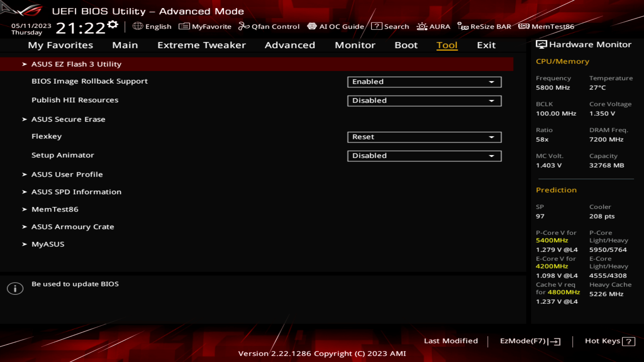Navigate to Extreme Tweaker menu tab
Image resolution: width=644 pixels, height=362 pixels.
point(201,45)
